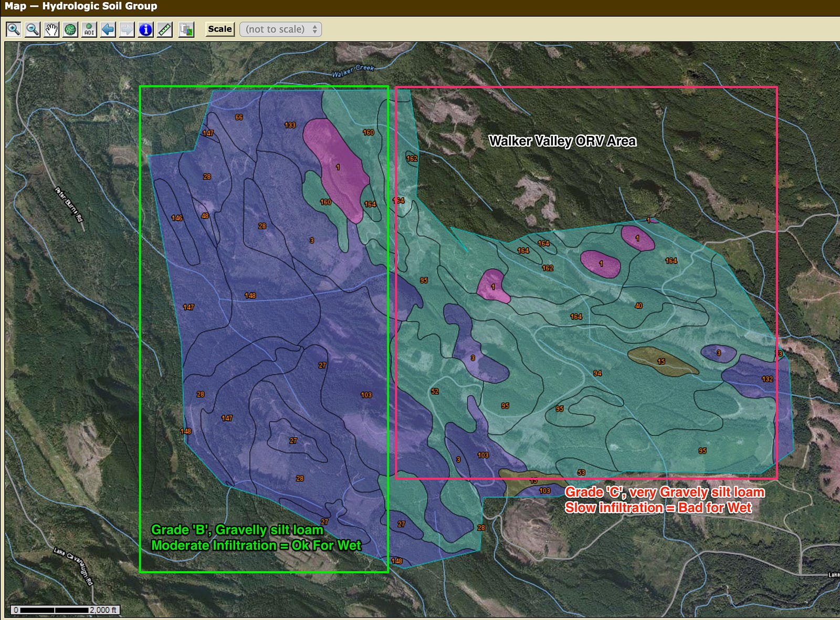Open the map layers legend icon
This screenshot has height=620, width=840.
186,29
